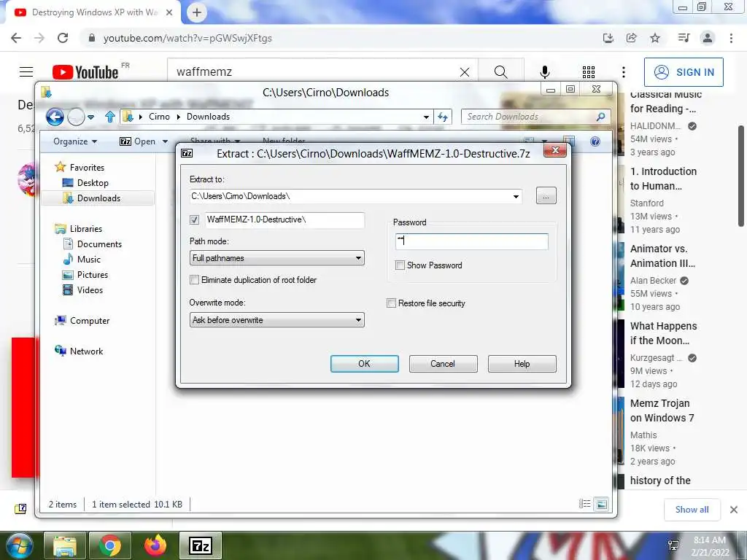The width and height of the screenshot is (747, 560).
Task: Enable Restore file security checkbox
Action: pos(391,303)
